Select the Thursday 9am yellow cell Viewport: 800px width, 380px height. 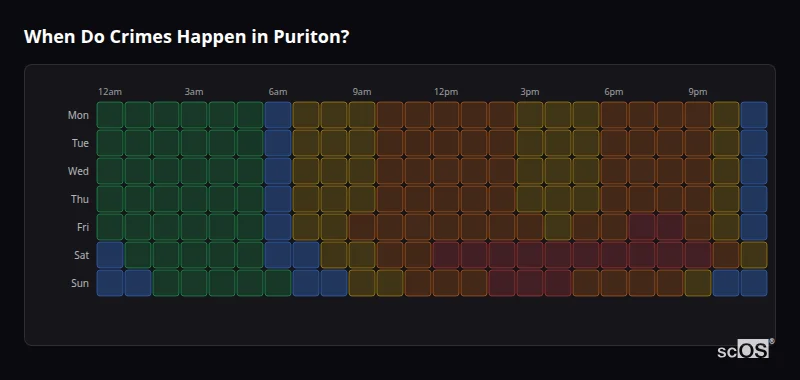362,199
